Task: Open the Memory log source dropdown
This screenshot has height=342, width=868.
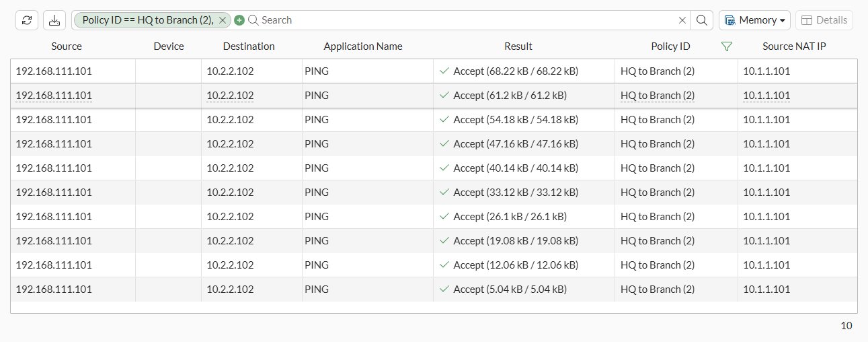Action: pyautogui.click(x=754, y=20)
